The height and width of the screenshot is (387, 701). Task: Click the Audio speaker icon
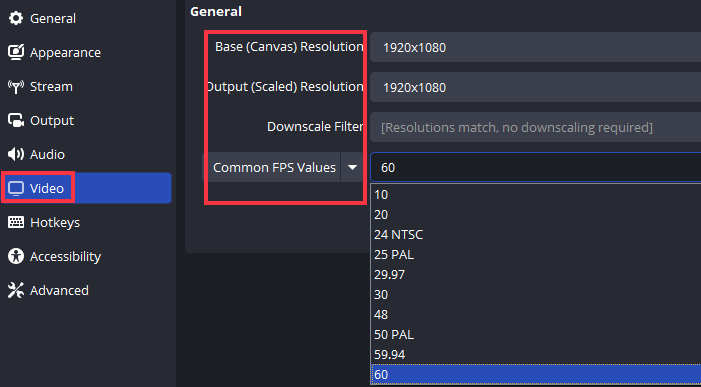[x=16, y=154]
